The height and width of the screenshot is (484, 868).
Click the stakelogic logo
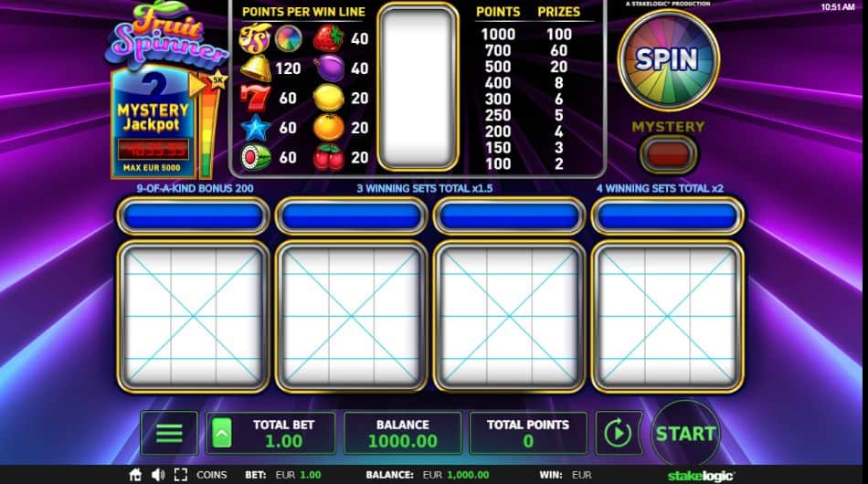701,475
